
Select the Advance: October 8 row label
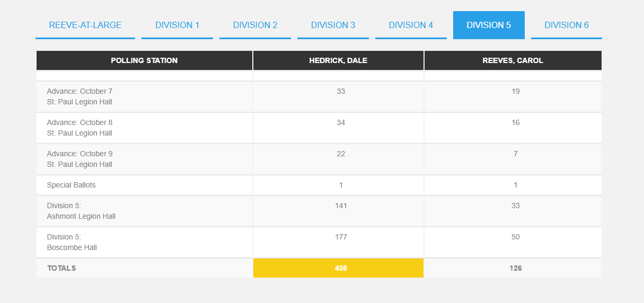pyautogui.click(x=80, y=128)
